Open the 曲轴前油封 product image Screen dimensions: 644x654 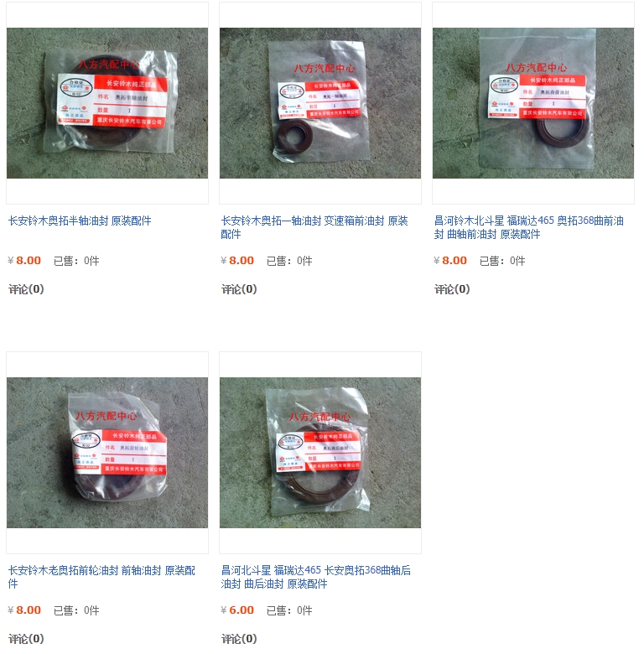pyautogui.click(x=533, y=103)
